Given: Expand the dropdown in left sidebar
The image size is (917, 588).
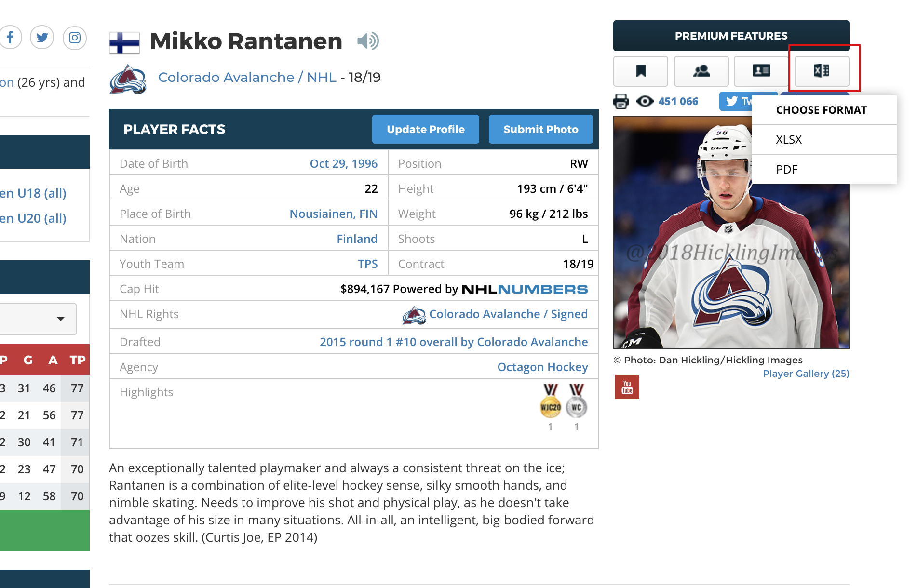Looking at the screenshot, I should (38, 319).
